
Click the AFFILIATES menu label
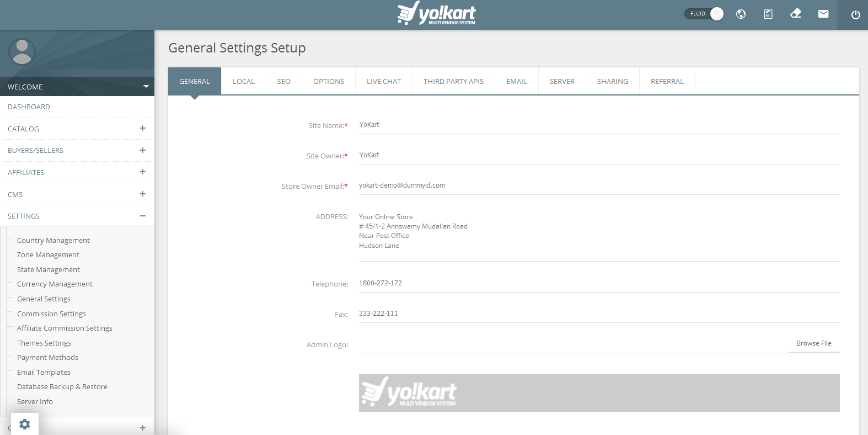pos(26,172)
